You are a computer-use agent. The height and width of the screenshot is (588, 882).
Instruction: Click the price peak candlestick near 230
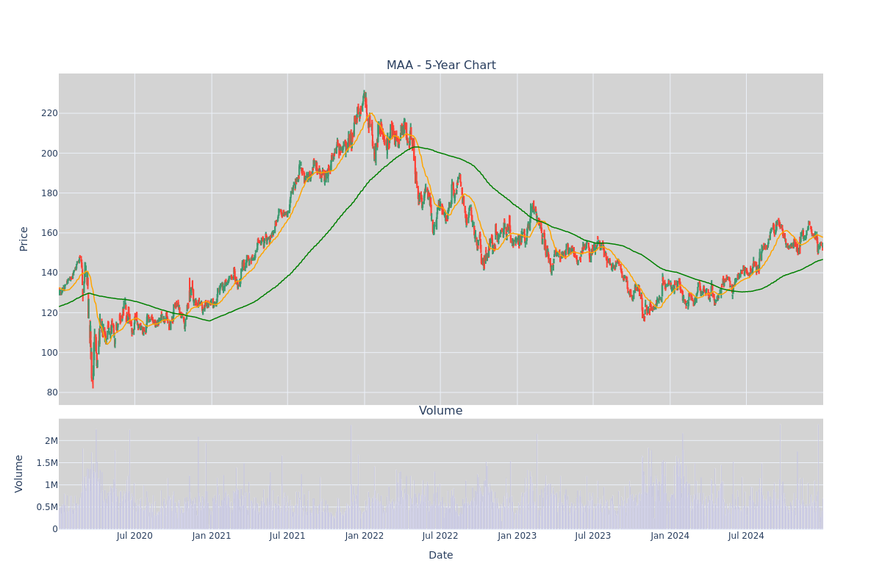[364, 95]
